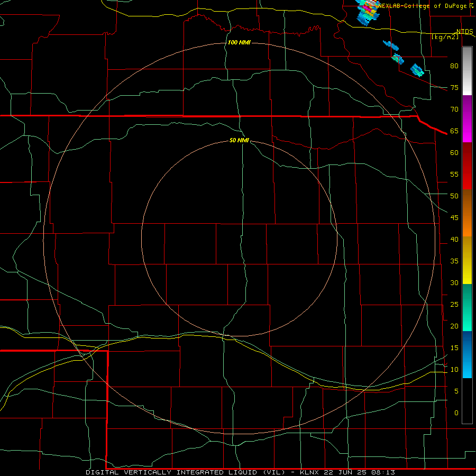Click the southeasternmost small blue-teal radar echo

coord(417,70)
